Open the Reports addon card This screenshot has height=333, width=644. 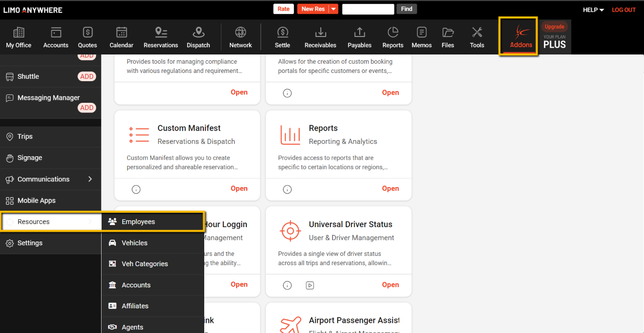tap(390, 189)
